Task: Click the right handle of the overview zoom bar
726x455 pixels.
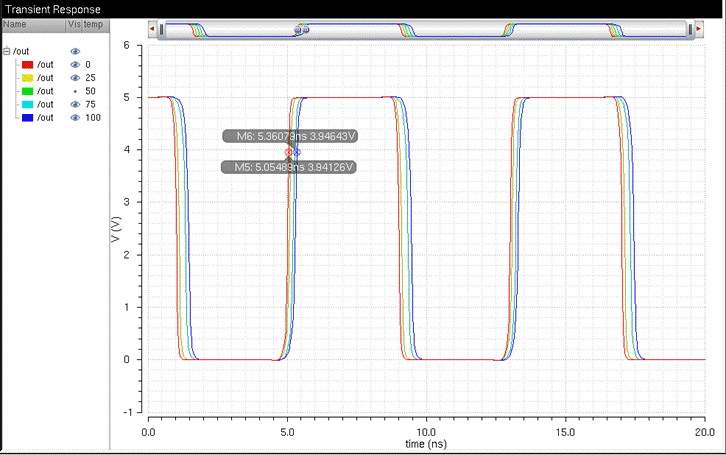Action: [690, 30]
